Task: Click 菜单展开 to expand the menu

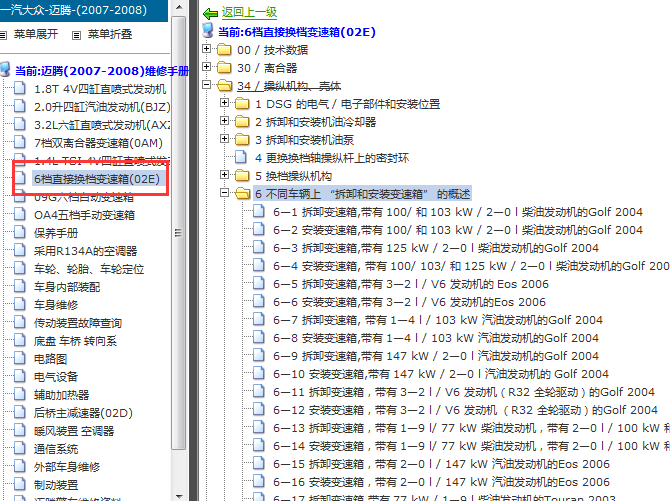Action: click(x=35, y=34)
